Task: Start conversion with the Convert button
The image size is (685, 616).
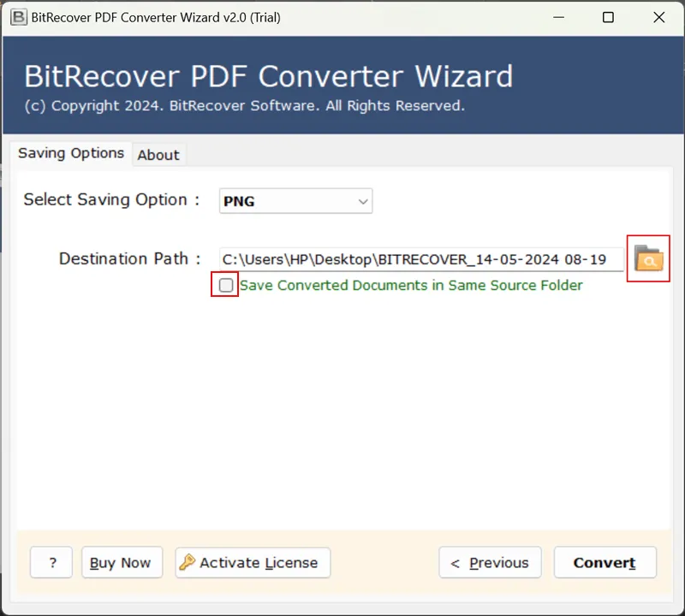Action: point(605,562)
